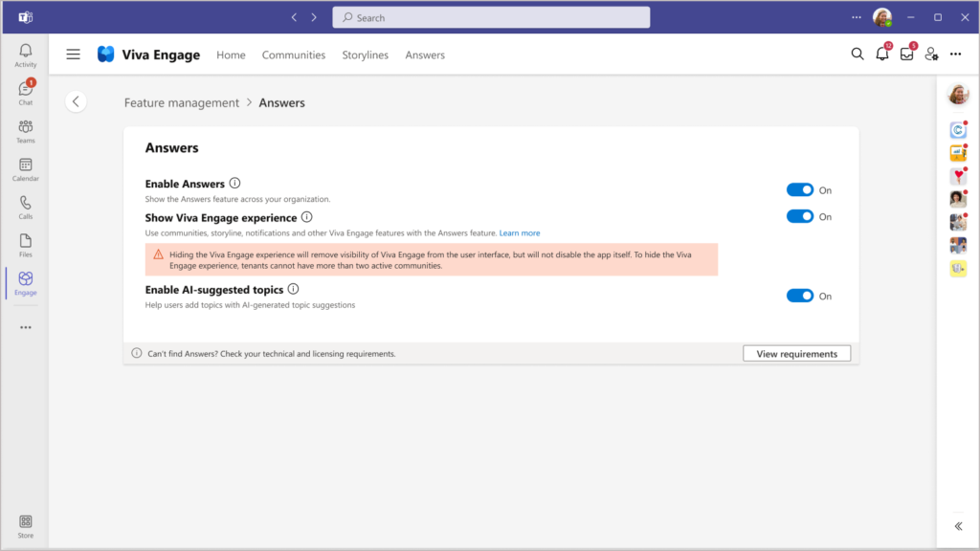
Task: Click the Teams Search box
Action: point(491,17)
